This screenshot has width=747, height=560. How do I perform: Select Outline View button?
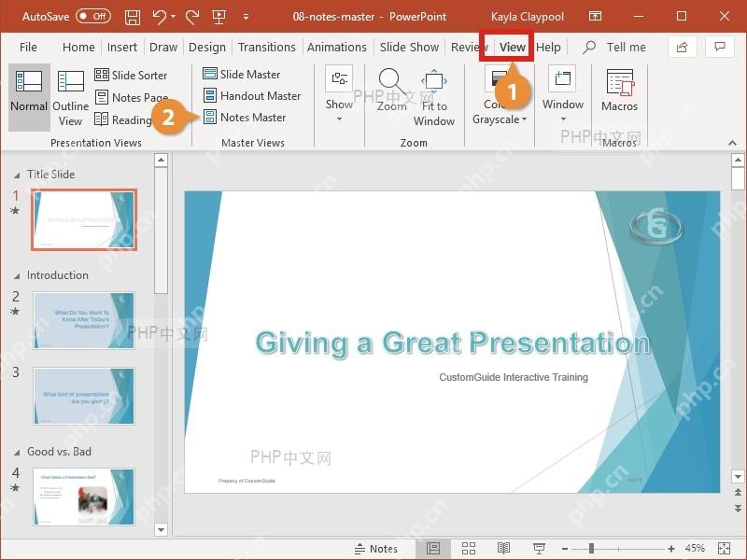[x=71, y=98]
